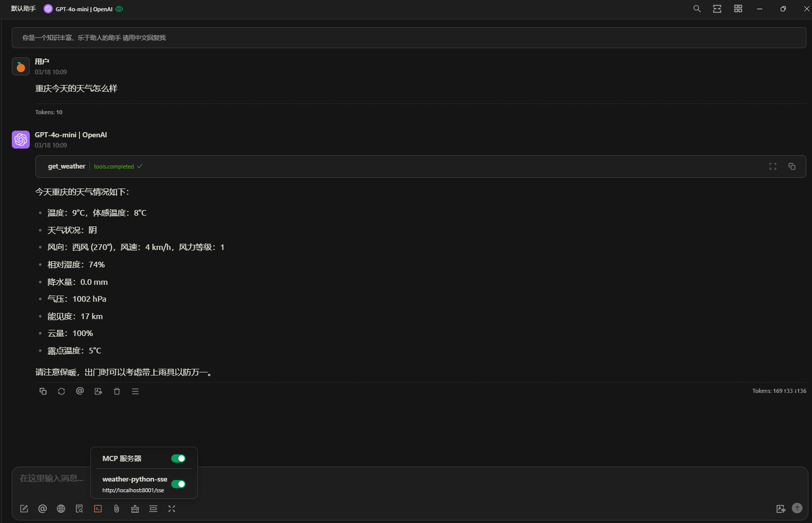Enable web search with the globe icon

point(61,509)
